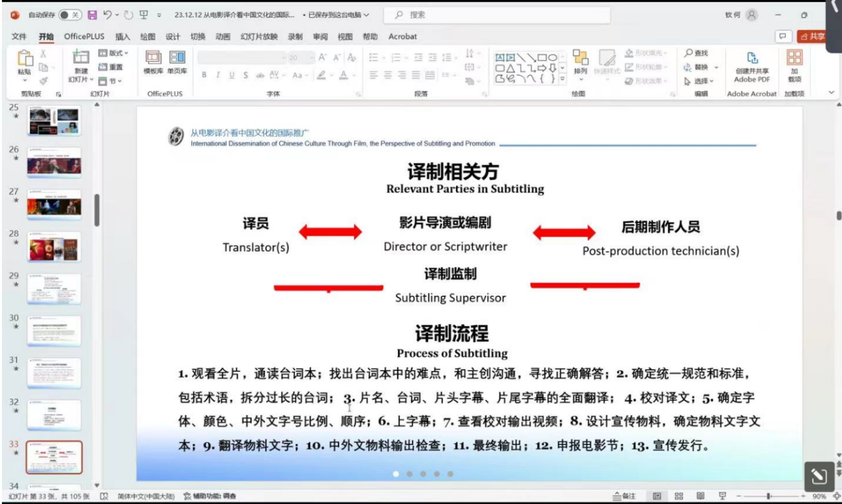The width and height of the screenshot is (842, 504).
Task: Click the save icon in the title bar
Action: click(x=92, y=15)
